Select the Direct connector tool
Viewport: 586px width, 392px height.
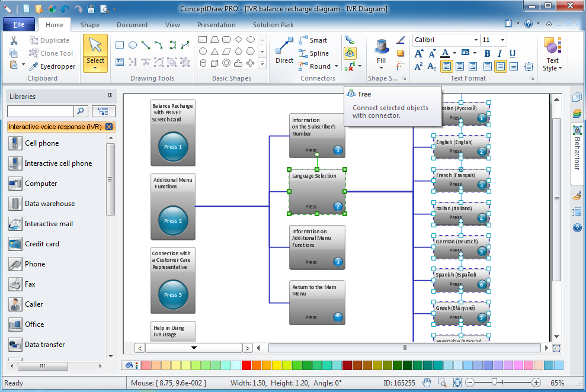pyautogui.click(x=284, y=51)
